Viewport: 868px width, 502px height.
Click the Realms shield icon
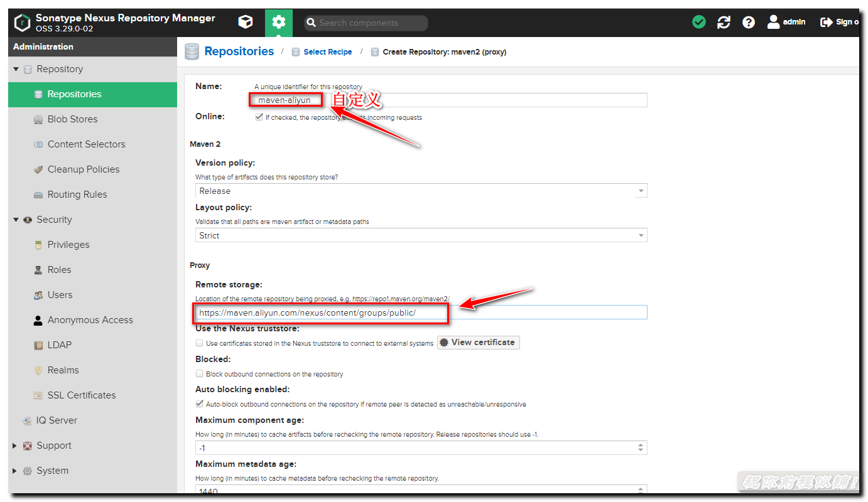pos(38,370)
